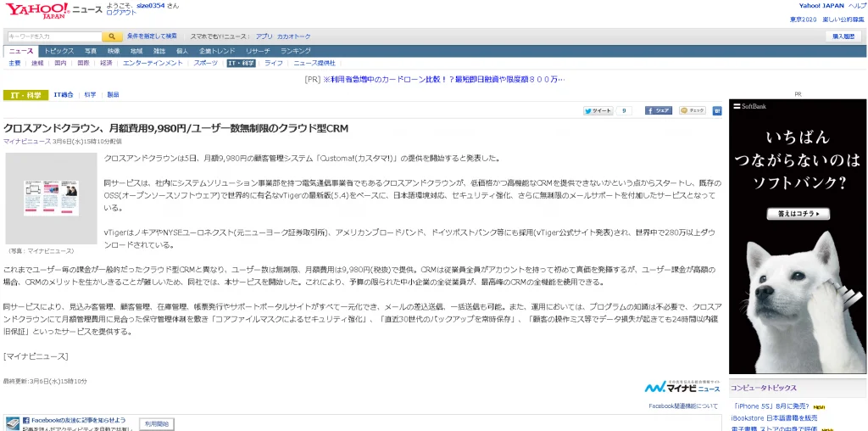Open Yahoo! JAPAN top link

[x=821, y=6]
